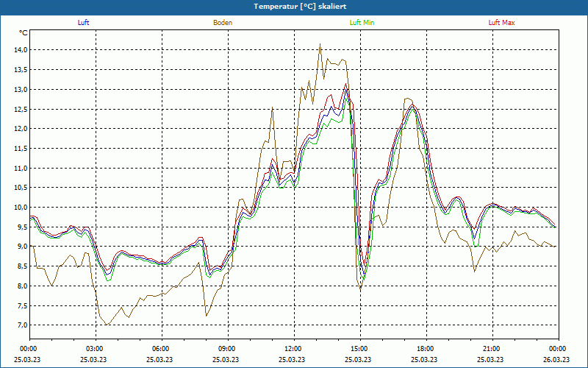Click the 14,0 y-axis value
The height and width of the screenshot is (368, 588).
pos(21,50)
